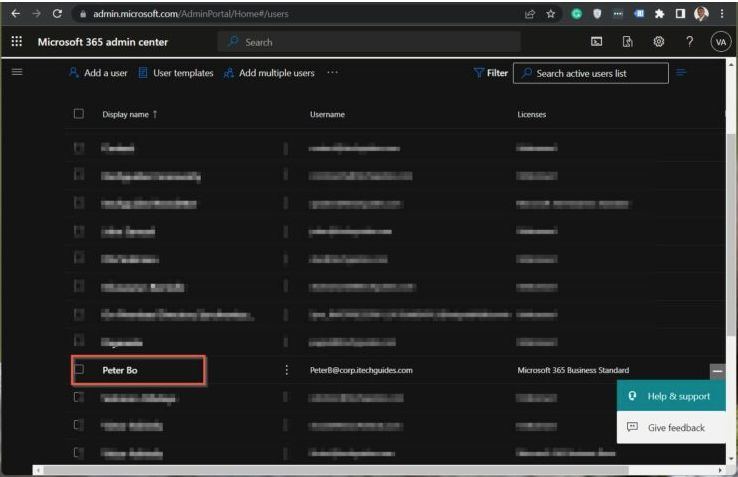Open more actions for Peter Bo
The width and height of the screenshot is (738, 477).
tap(286, 370)
